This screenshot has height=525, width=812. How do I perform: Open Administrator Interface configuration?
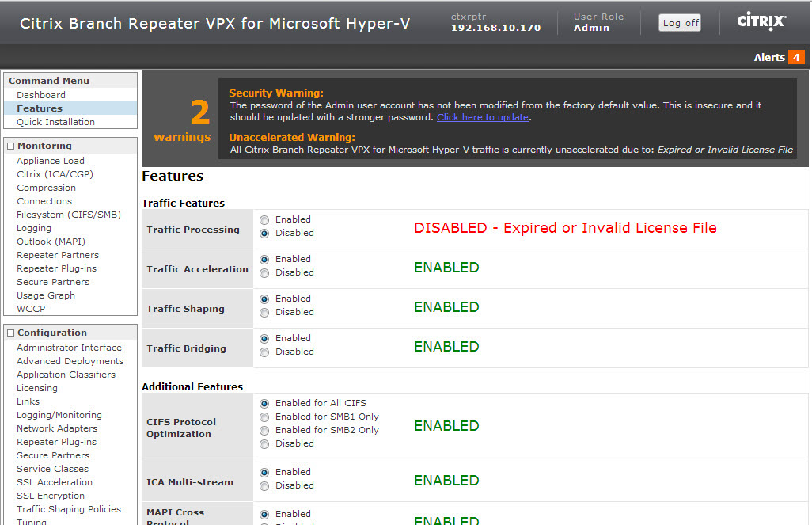(69, 348)
